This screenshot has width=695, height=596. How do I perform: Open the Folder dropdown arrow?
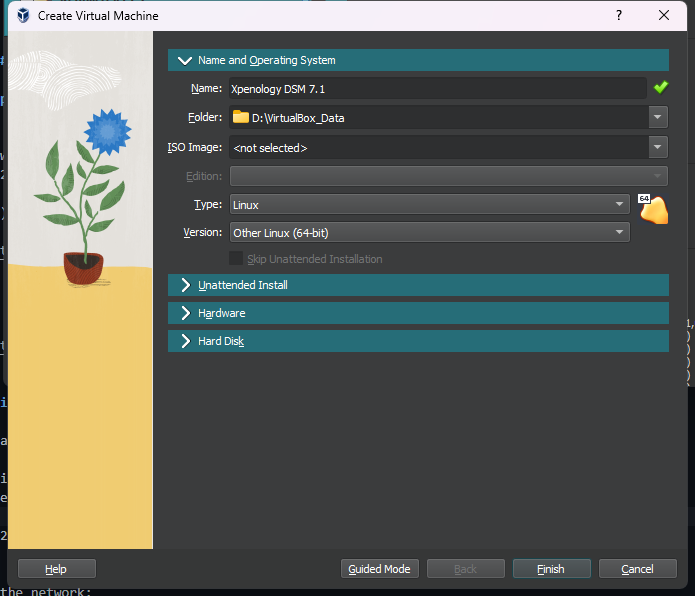click(x=658, y=117)
